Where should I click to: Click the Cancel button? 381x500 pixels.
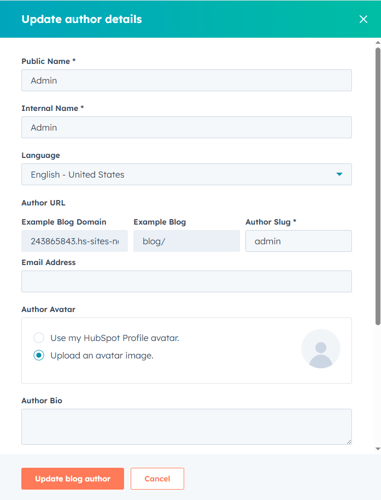[157, 479]
